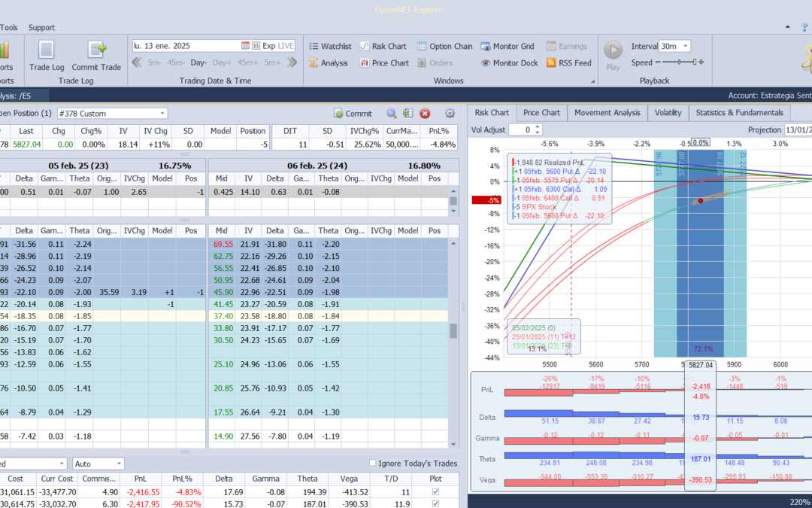
Task: Open the Price Chart window from ribbon
Action: (x=384, y=62)
